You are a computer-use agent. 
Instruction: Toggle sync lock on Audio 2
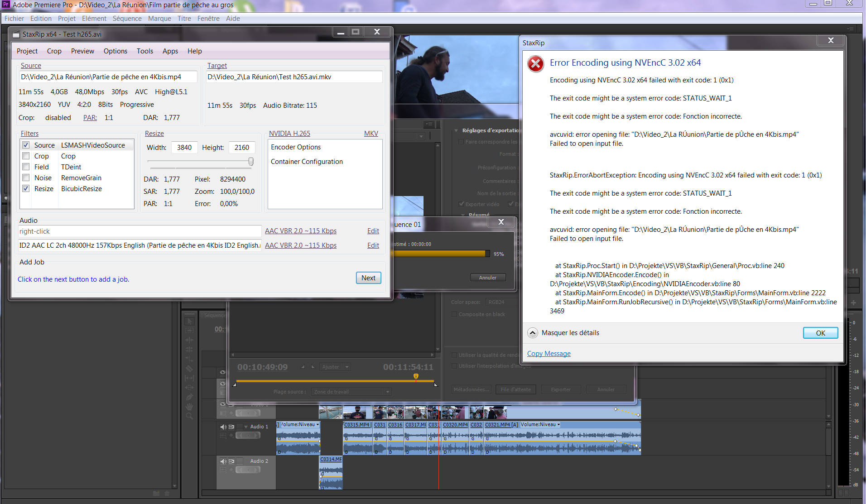[x=231, y=461]
